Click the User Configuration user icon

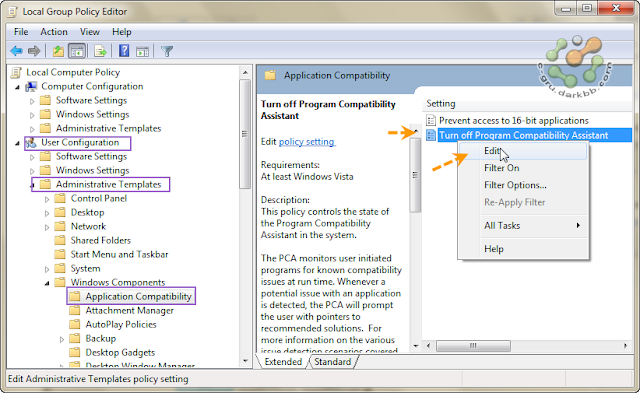click(31, 142)
